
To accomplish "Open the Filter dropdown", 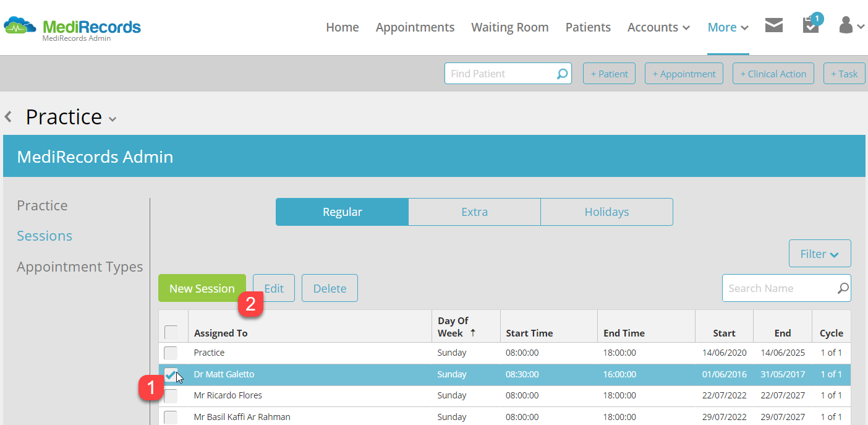I will click(820, 254).
